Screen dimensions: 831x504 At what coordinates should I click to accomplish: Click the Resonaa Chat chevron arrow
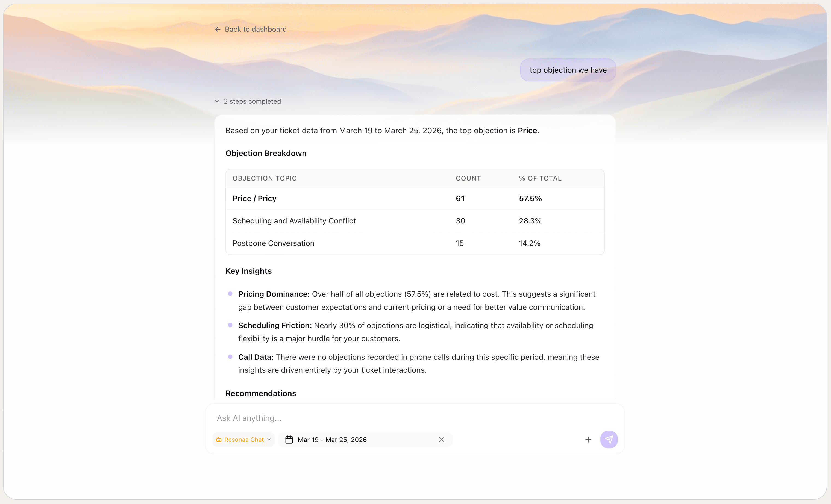(x=269, y=440)
